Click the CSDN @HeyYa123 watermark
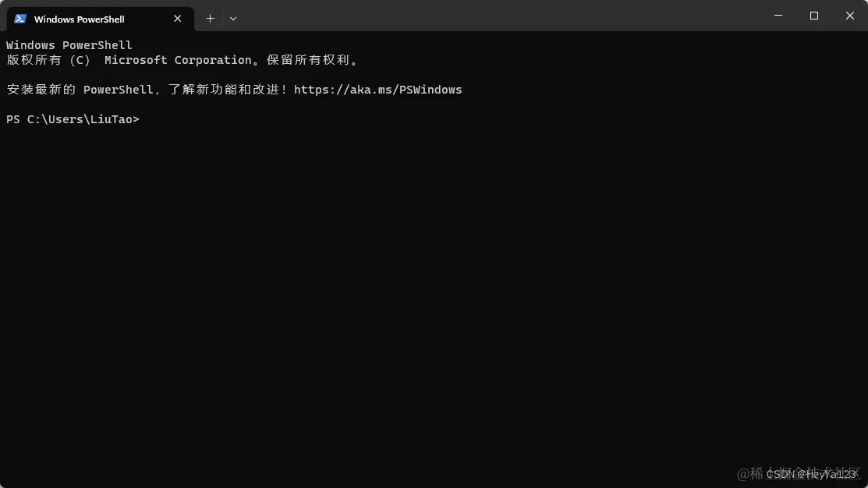The width and height of the screenshot is (868, 488). point(802,474)
